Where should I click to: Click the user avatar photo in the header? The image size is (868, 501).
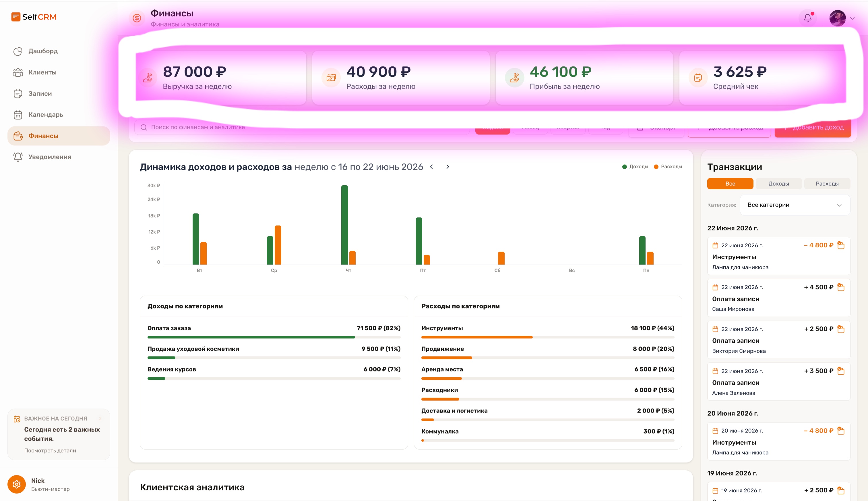click(837, 18)
